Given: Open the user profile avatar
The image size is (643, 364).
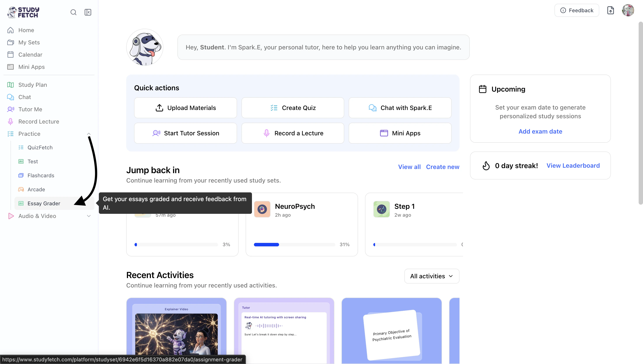Looking at the screenshot, I should [628, 10].
